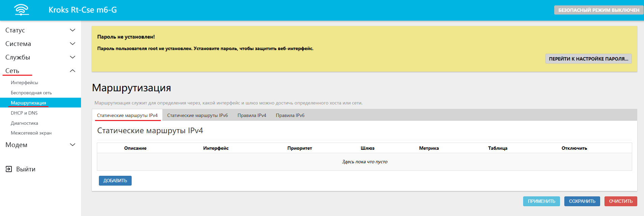Expand the Службы section chevron
The height and width of the screenshot is (216, 644).
tap(72, 57)
